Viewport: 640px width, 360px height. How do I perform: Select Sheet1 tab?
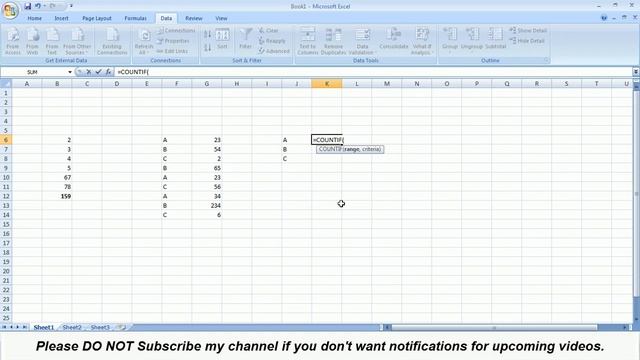click(44, 327)
